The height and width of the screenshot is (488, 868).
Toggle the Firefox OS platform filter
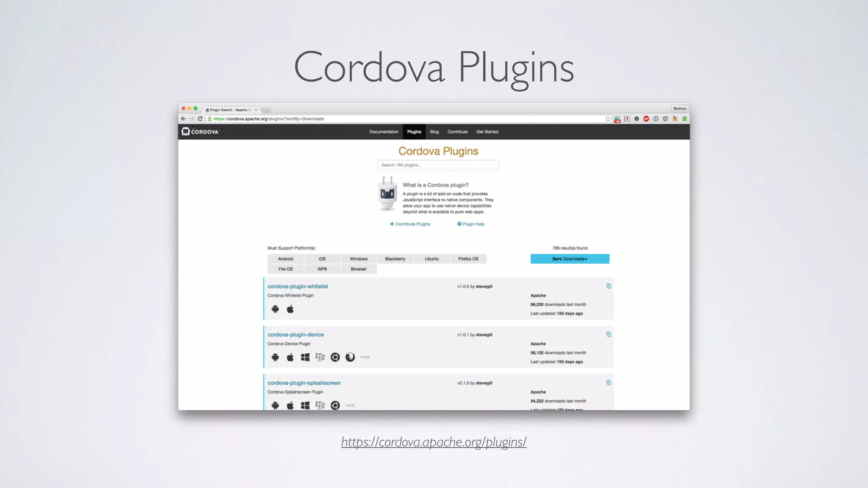[x=468, y=259]
